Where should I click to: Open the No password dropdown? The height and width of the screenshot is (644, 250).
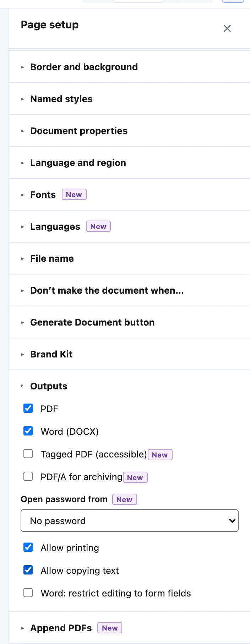130,521
